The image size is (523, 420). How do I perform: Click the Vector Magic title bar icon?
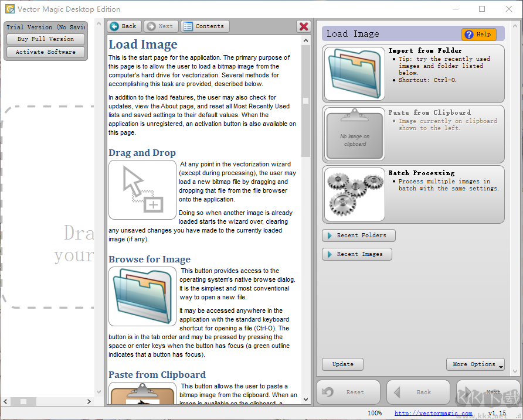10,9
